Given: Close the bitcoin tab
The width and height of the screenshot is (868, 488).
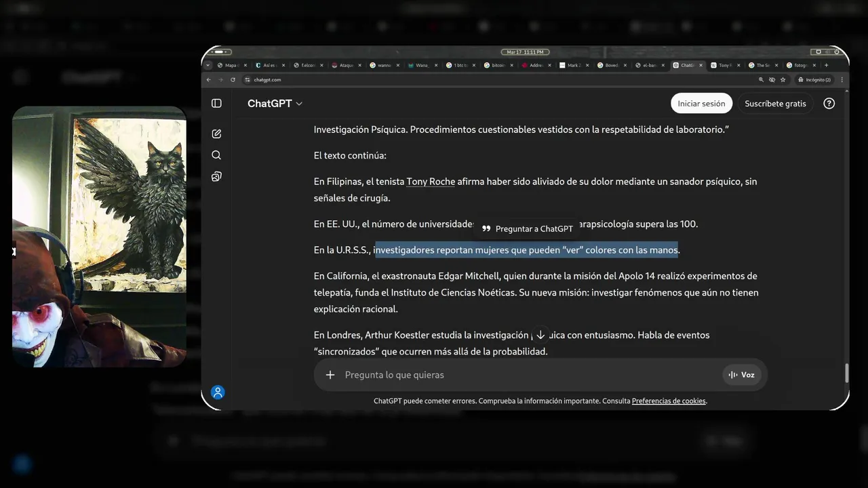Looking at the screenshot, I should pos(512,65).
